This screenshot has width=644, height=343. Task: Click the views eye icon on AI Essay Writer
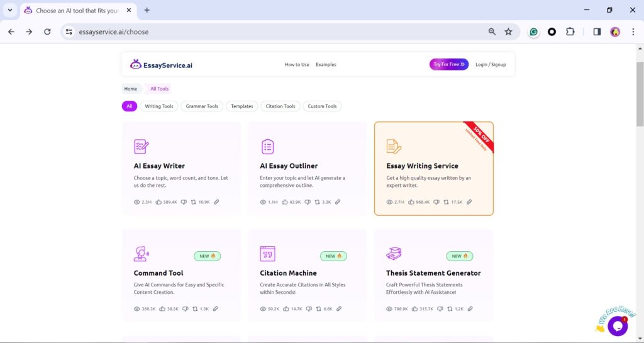(136, 202)
